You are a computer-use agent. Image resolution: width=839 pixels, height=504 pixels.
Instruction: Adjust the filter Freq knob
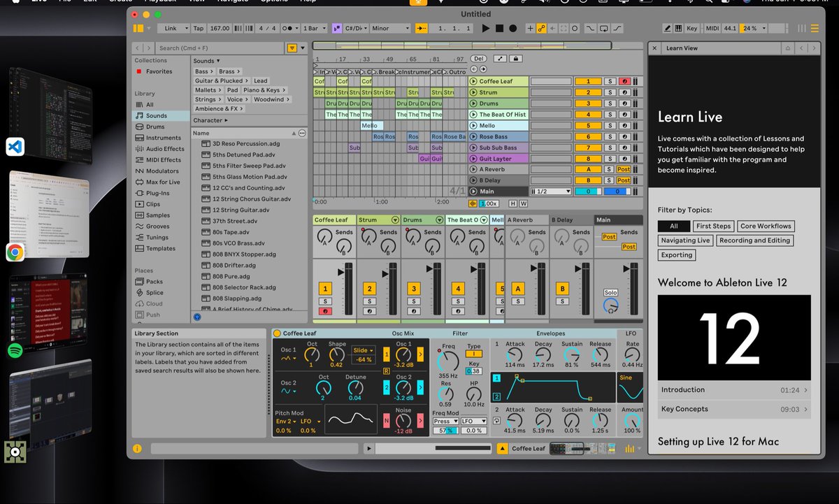447,361
